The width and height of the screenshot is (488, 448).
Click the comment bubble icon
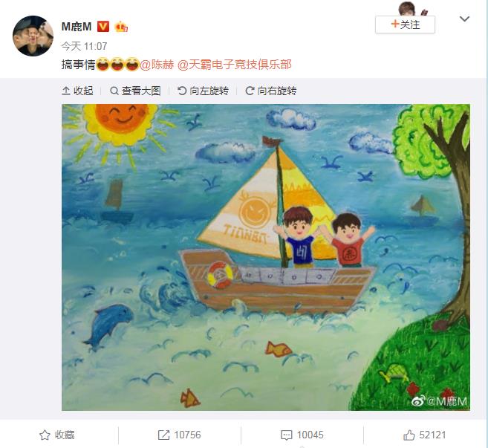[x=286, y=435]
